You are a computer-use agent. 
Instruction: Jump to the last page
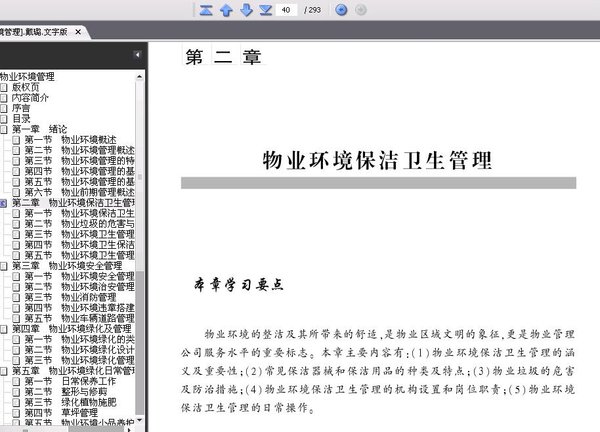(x=266, y=10)
